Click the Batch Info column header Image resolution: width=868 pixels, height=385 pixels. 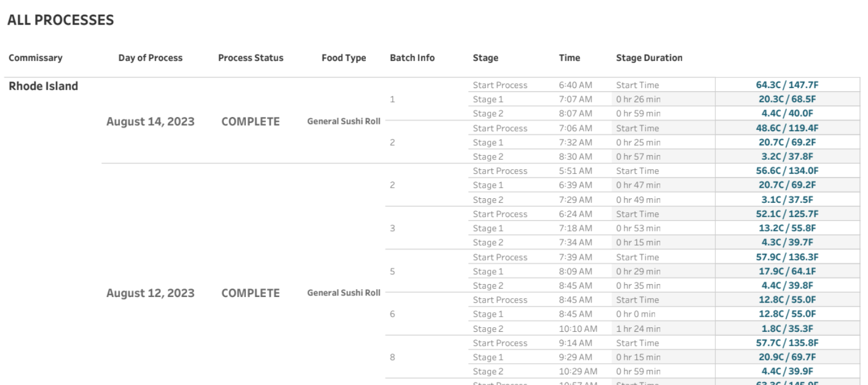point(412,58)
